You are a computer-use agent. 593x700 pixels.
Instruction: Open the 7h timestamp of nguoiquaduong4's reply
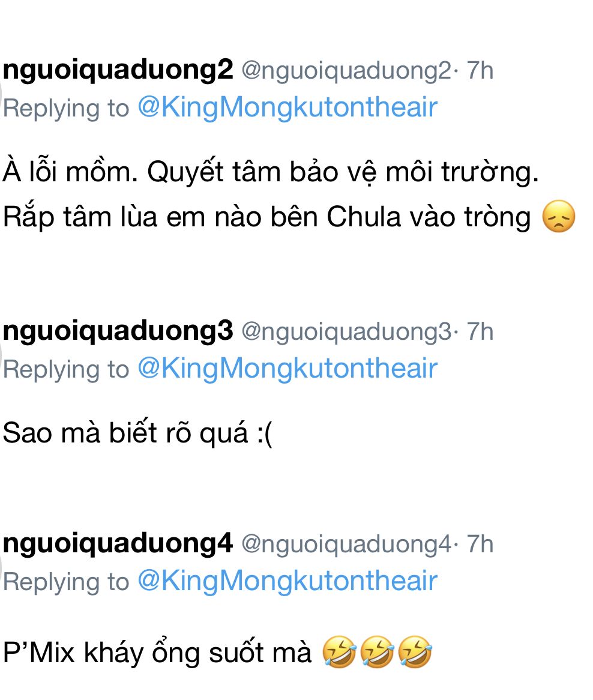[x=480, y=545]
